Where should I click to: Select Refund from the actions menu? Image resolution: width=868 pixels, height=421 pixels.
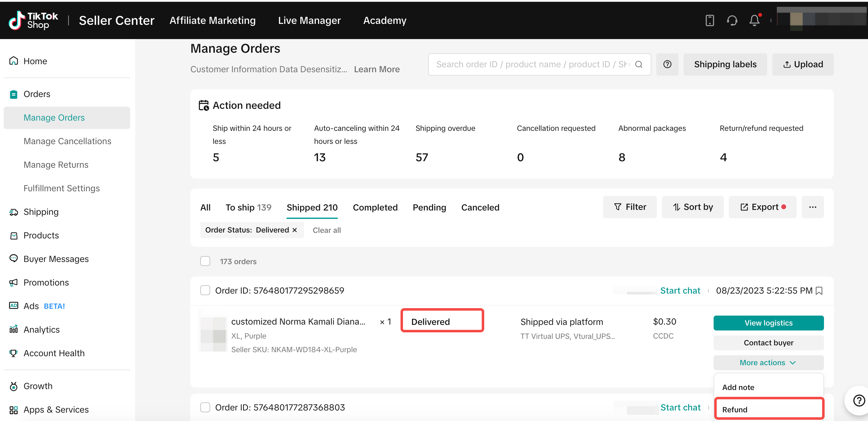coord(768,409)
